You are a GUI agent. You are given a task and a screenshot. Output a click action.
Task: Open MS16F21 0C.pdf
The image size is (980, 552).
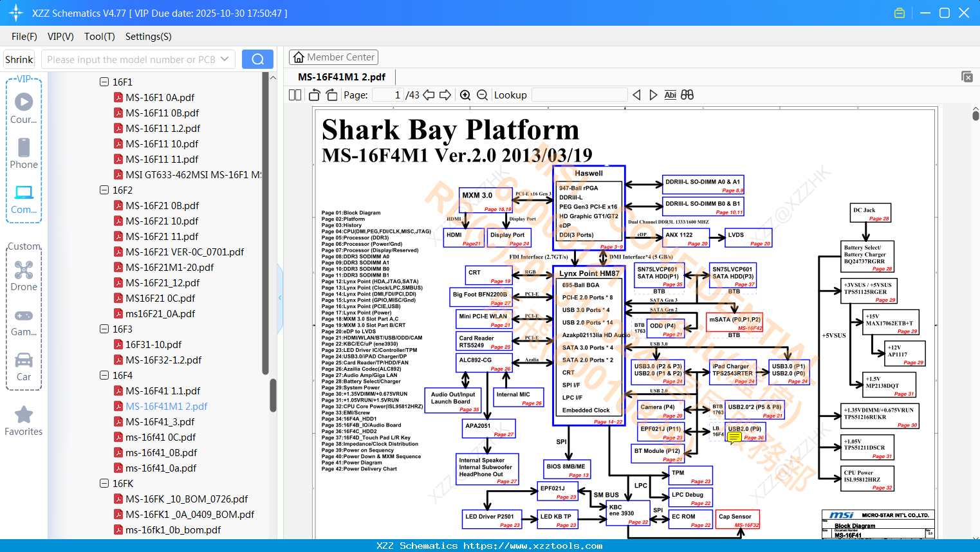160,298
